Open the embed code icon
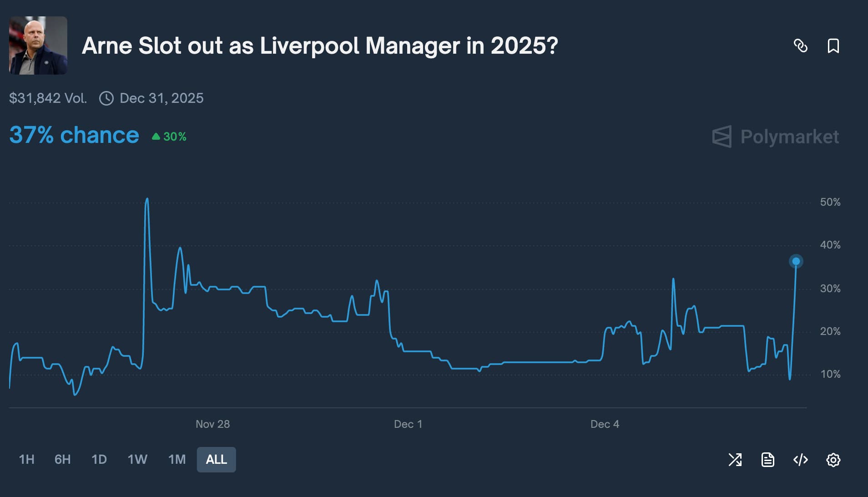This screenshot has height=497, width=868. [800, 460]
